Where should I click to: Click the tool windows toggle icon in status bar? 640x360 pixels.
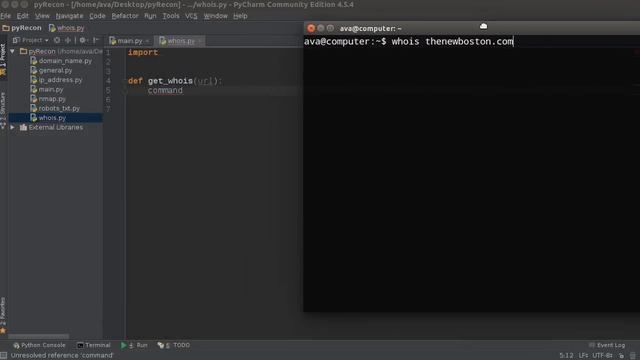pos(3,356)
